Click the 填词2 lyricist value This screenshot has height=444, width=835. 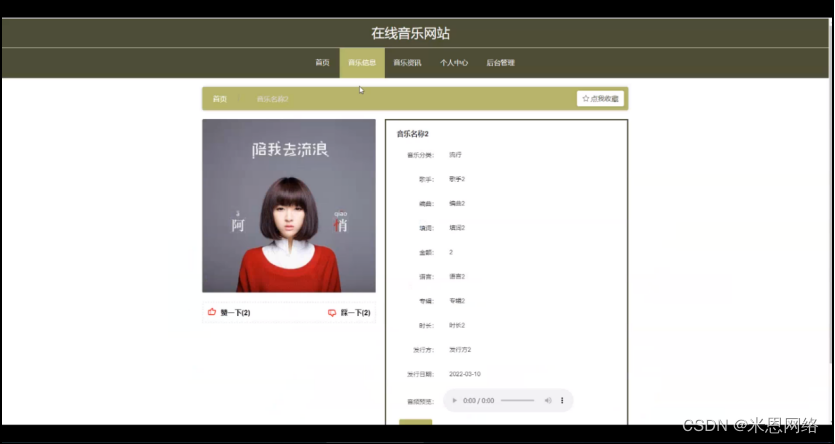pyautogui.click(x=457, y=228)
